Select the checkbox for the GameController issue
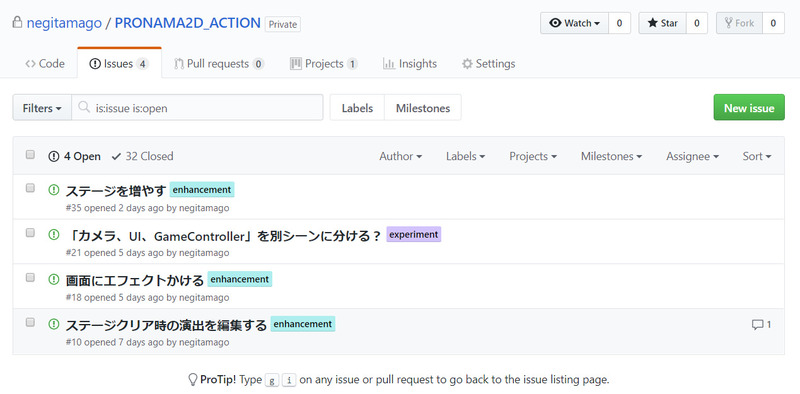This screenshot has width=800, height=394. click(x=30, y=233)
